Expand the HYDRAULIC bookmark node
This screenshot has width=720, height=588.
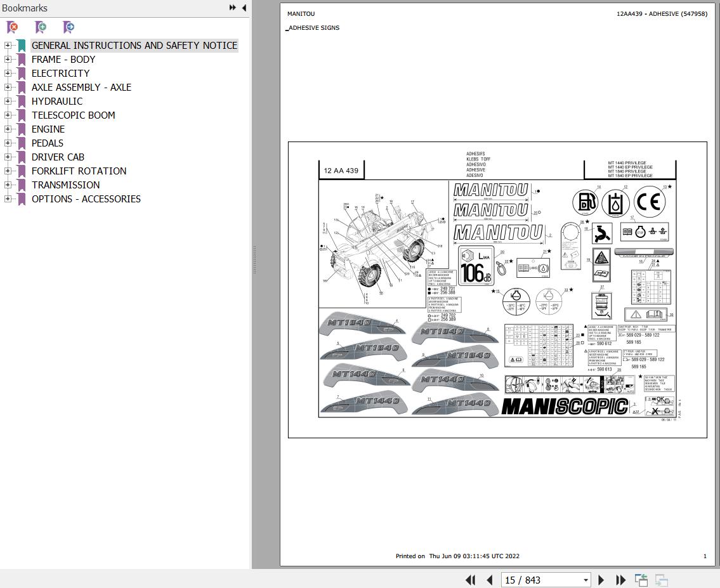point(8,101)
